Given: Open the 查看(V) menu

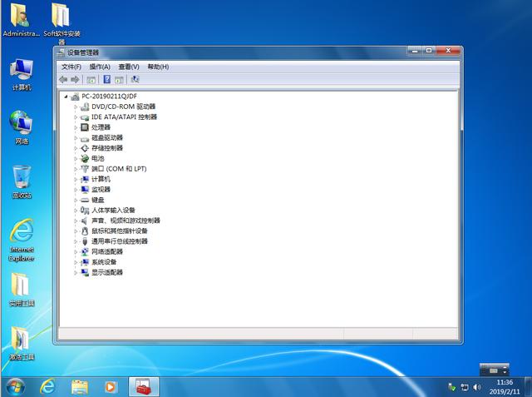Looking at the screenshot, I should click(x=129, y=67).
